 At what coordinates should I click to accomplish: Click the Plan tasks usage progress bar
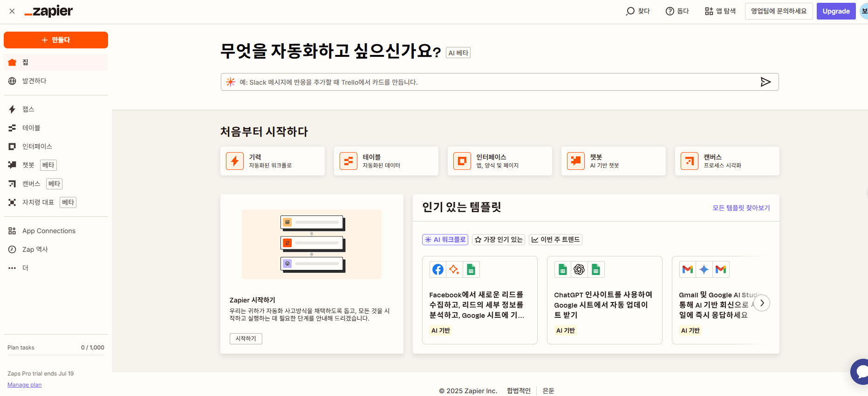pyautogui.click(x=56, y=356)
